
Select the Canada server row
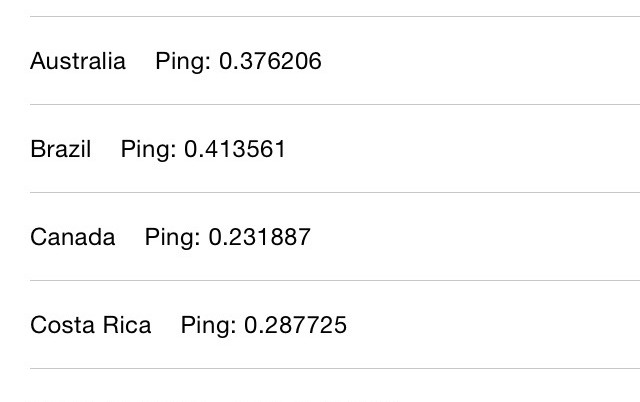coord(320,237)
